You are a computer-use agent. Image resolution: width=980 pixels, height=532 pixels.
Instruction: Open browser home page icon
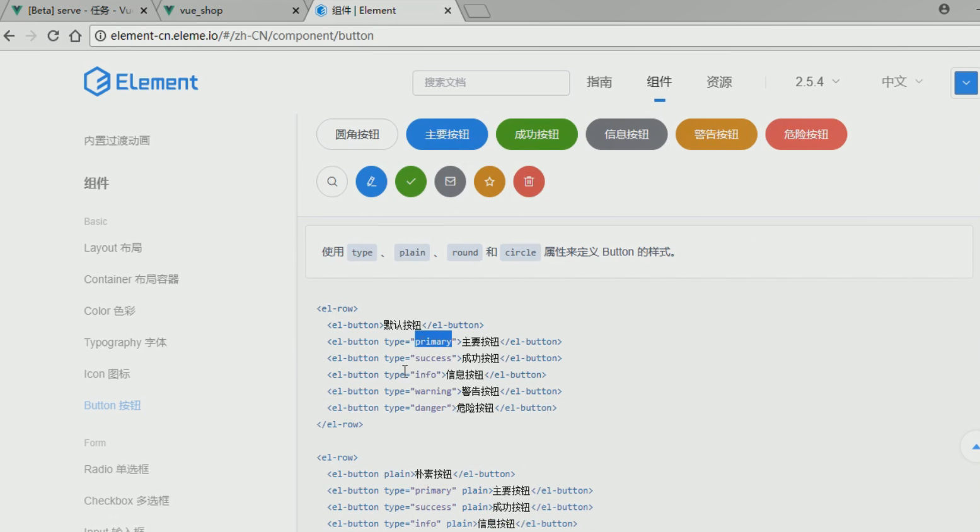(76, 36)
